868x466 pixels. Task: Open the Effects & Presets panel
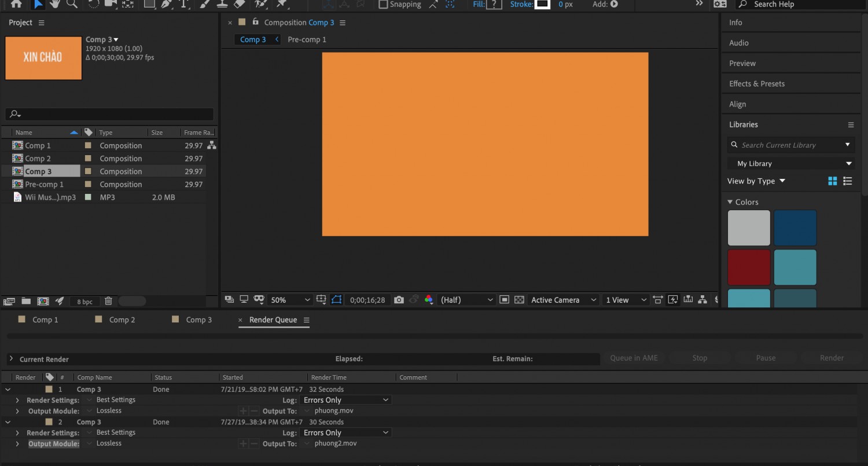757,83
